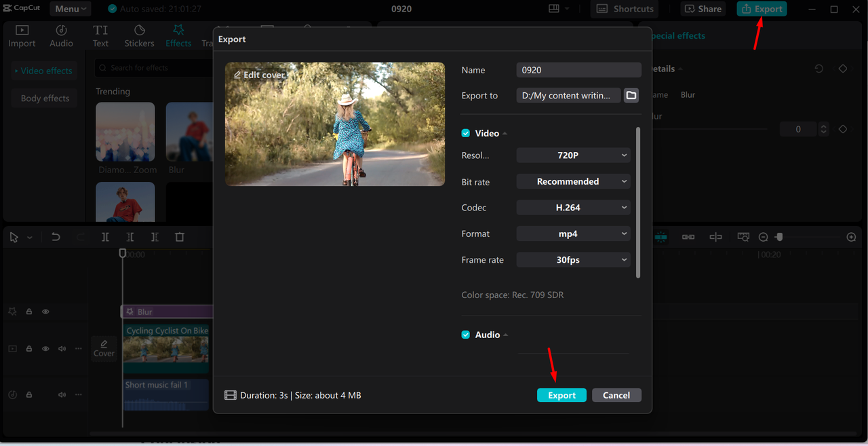
Task: Mute the Short music fail audio track speaker
Action: 62,394
